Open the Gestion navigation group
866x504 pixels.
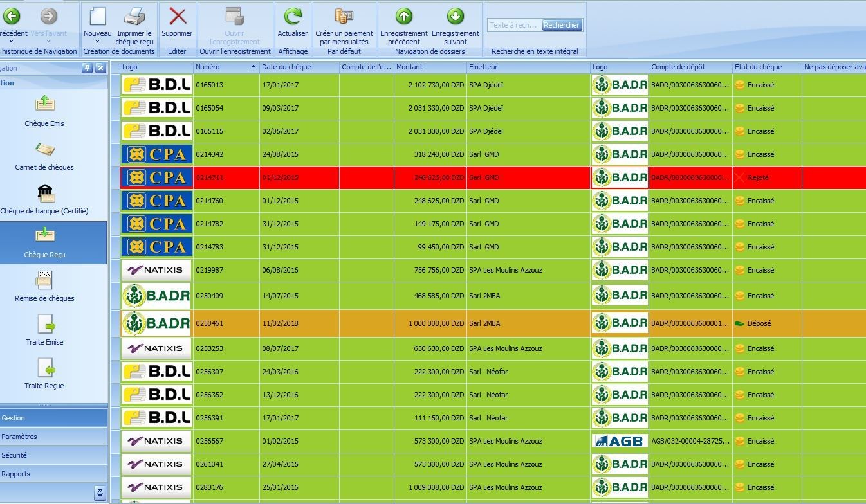(x=53, y=418)
